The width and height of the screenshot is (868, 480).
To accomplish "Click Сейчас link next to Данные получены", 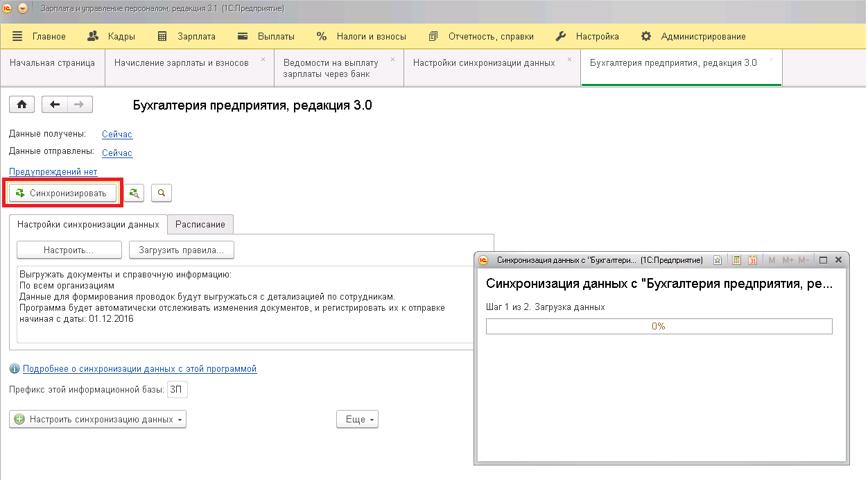I will coord(117,135).
